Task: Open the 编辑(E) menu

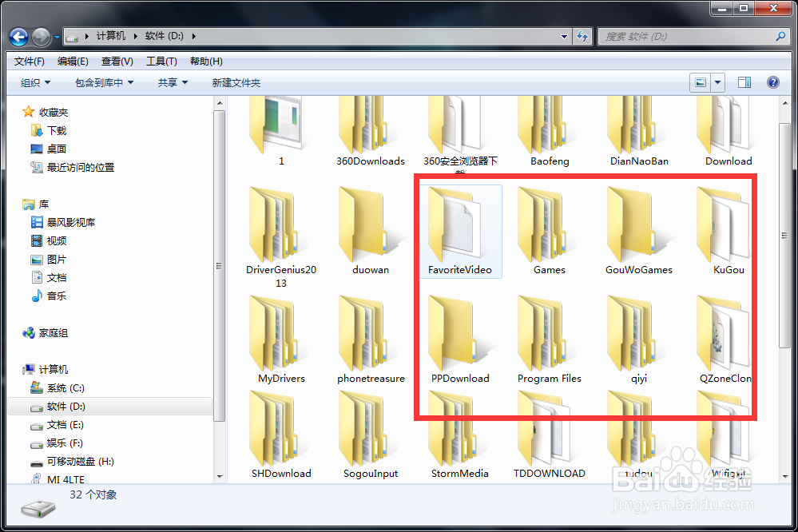Action: click(x=73, y=62)
